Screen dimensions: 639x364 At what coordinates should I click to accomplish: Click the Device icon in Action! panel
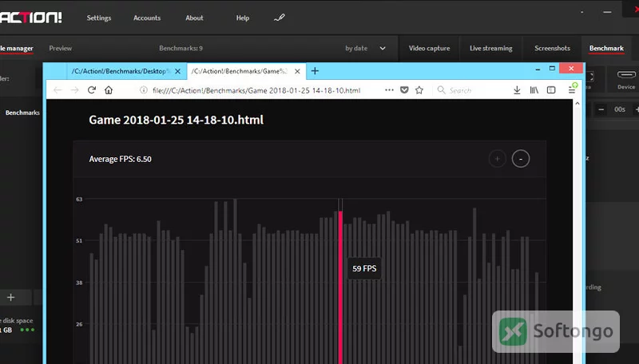(x=626, y=80)
